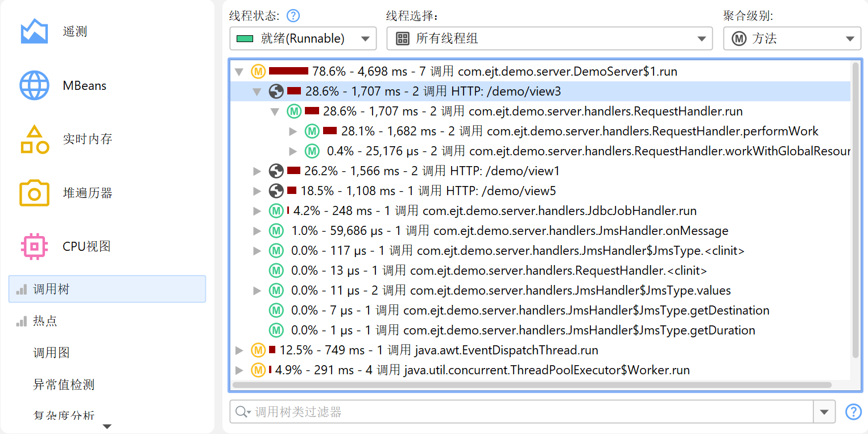
Task: Click the call tree horizontal scrollbar
Action: [532, 385]
